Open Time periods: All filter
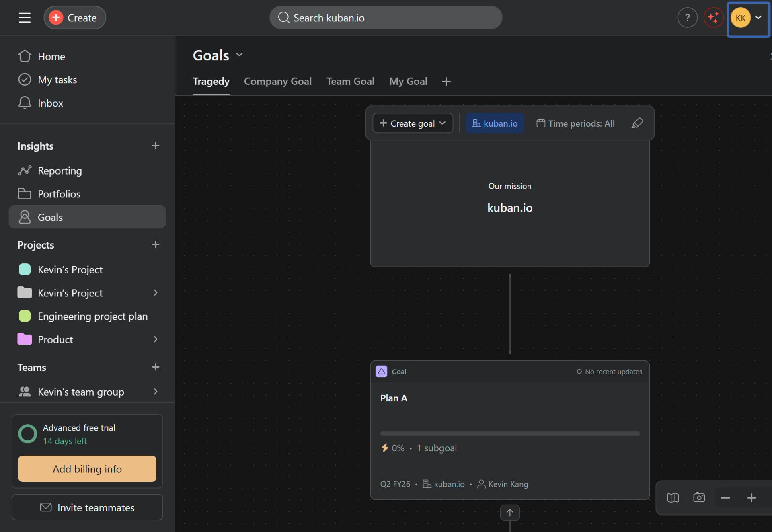This screenshot has width=772, height=532. (575, 123)
